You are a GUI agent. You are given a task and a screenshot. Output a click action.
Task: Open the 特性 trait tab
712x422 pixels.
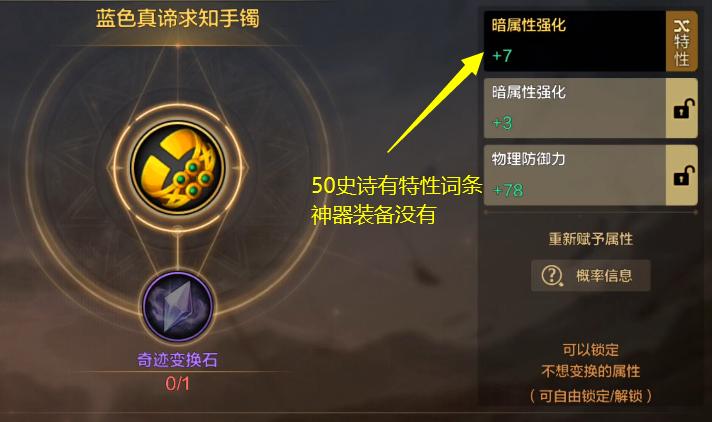pos(681,41)
